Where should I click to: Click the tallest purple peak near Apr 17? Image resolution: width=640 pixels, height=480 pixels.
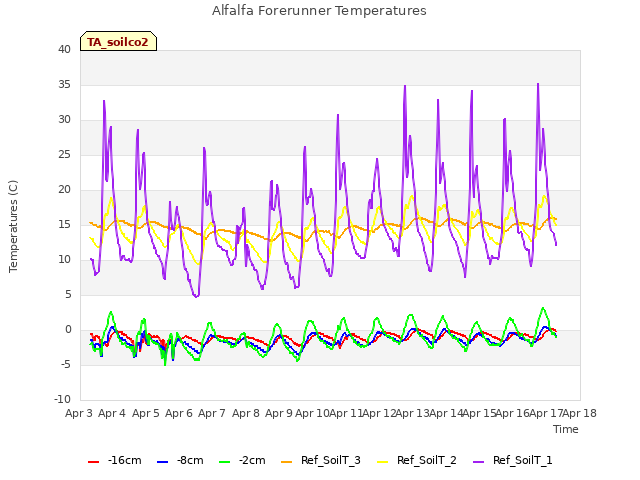(x=538, y=84)
